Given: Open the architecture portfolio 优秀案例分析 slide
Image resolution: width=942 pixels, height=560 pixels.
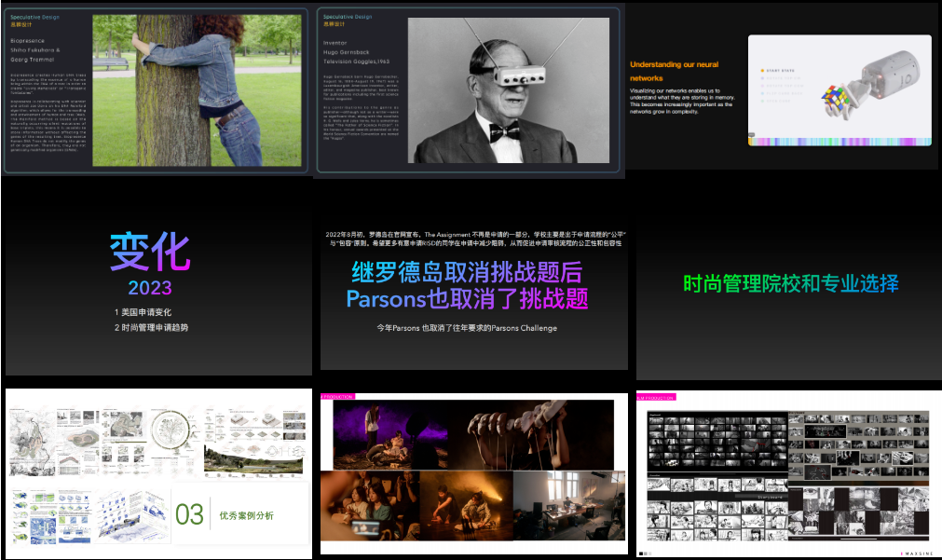Looking at the screenshot, I should [158, 473].
